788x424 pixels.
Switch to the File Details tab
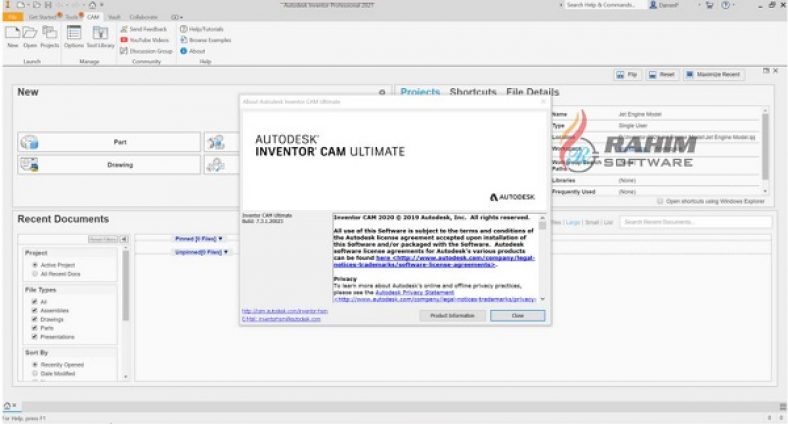(533, 92)
